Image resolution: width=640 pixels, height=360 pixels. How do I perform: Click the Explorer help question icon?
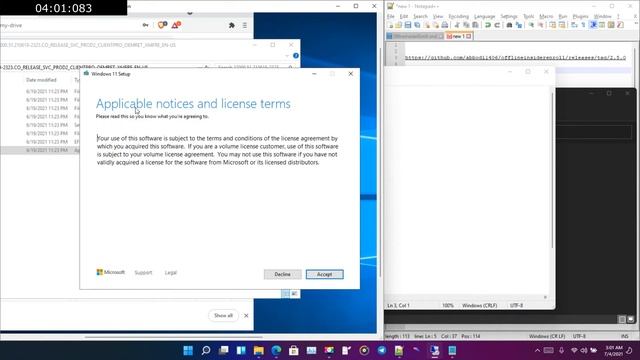pos(296,56)
